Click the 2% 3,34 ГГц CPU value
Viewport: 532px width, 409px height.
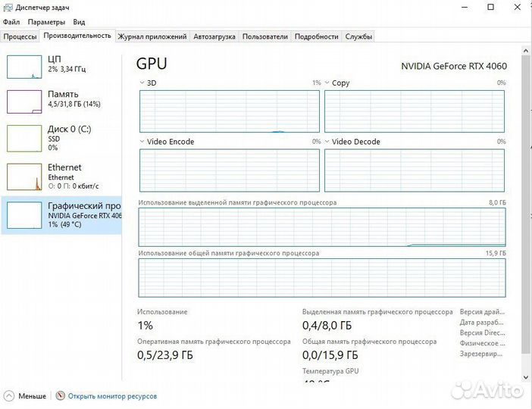67,69
